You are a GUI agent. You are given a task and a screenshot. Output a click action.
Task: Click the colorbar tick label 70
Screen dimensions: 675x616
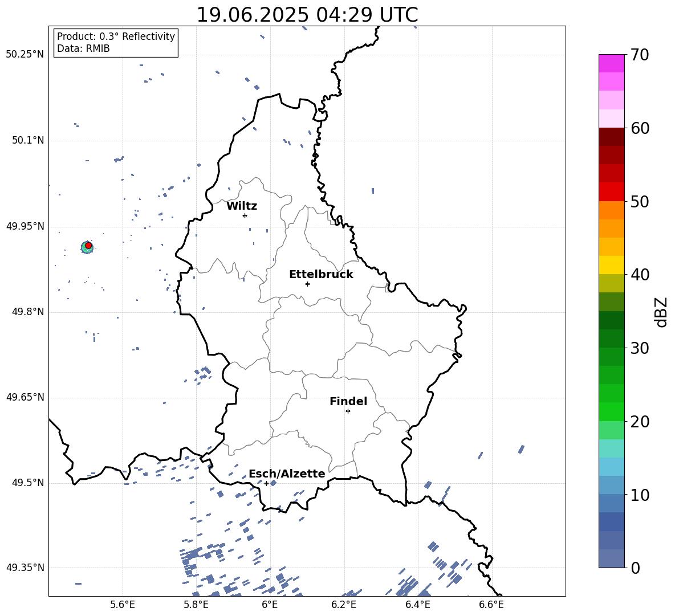point(640,55)
